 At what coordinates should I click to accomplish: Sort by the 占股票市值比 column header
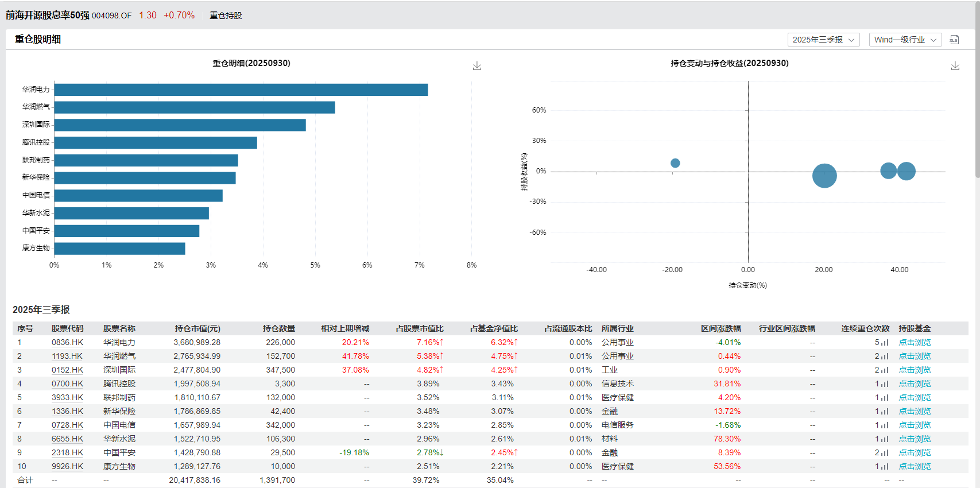[420, 329]
